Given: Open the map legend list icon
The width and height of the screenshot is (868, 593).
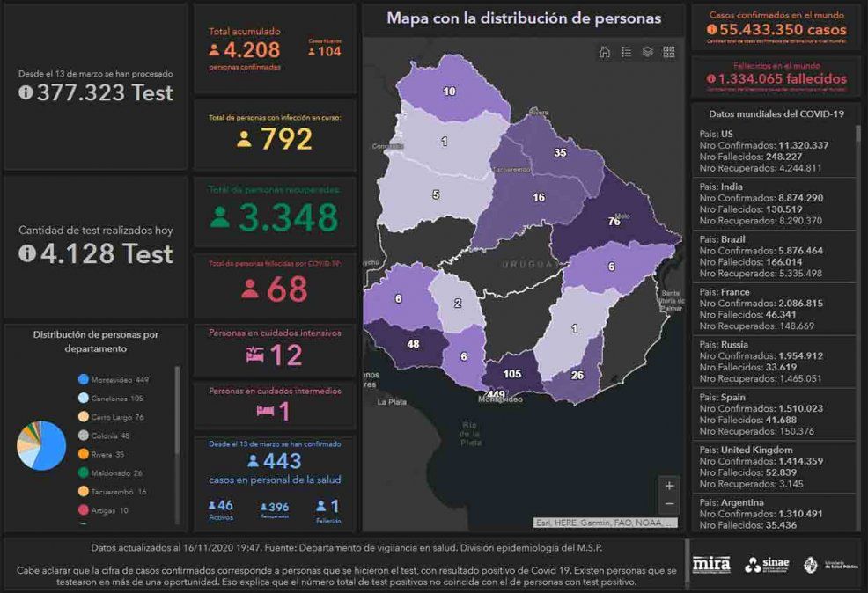Looking at the screenshot, I should (x=626, y=52).
